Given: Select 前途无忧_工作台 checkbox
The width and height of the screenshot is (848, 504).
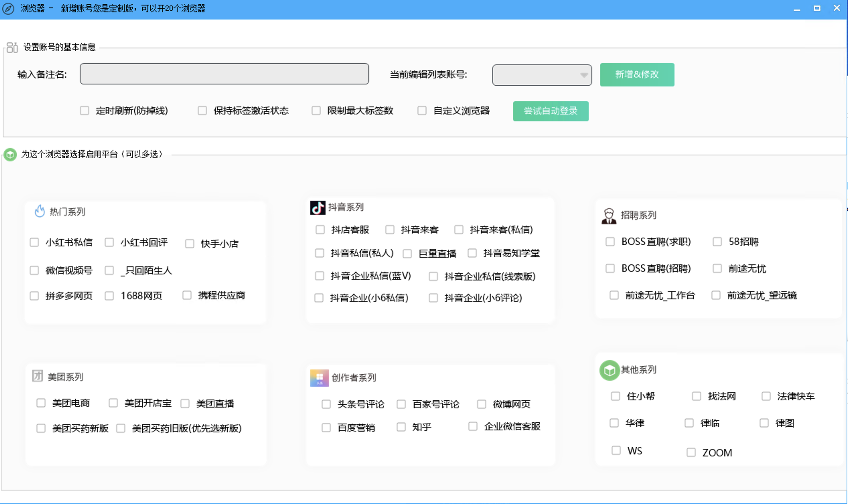Looking at the screenshot, I should pos(614,296).
